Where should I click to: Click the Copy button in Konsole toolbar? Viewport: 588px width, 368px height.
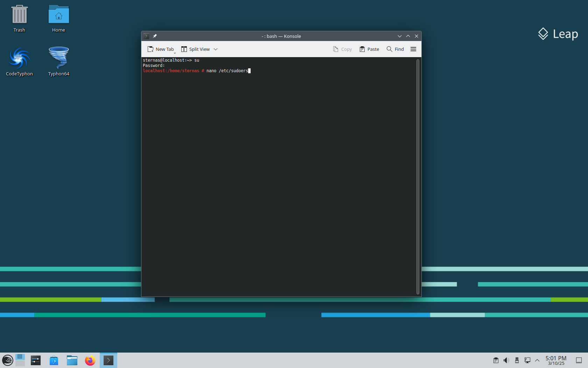tap(342, 49)
